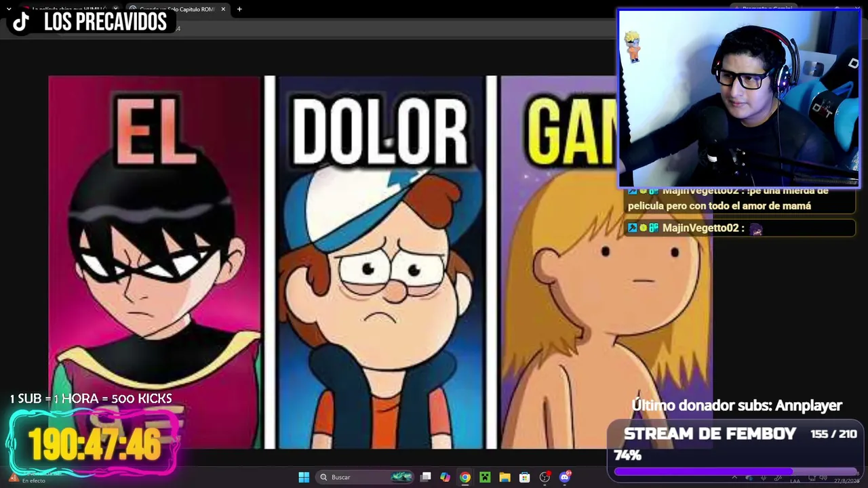Click the streamer webcam overlay

pyautogui.click(x=739, y=98)
